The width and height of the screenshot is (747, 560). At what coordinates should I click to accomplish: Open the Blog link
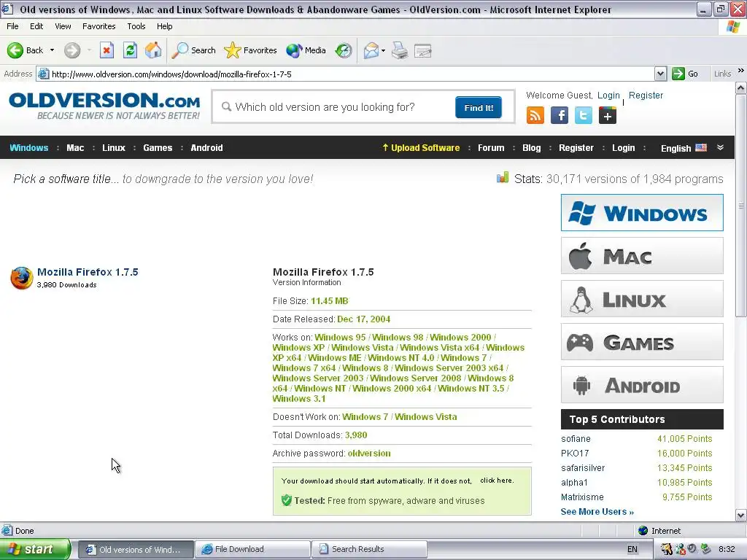[531, 147]
